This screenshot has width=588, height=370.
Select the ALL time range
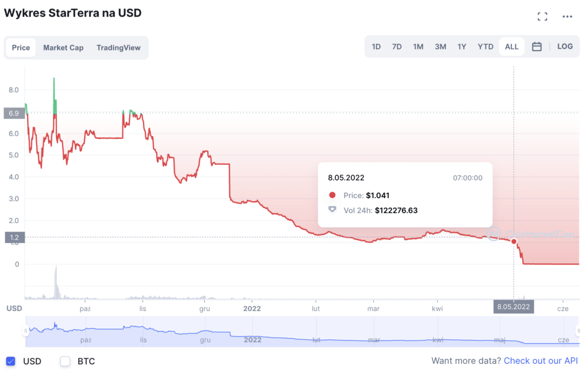[512, 47]
